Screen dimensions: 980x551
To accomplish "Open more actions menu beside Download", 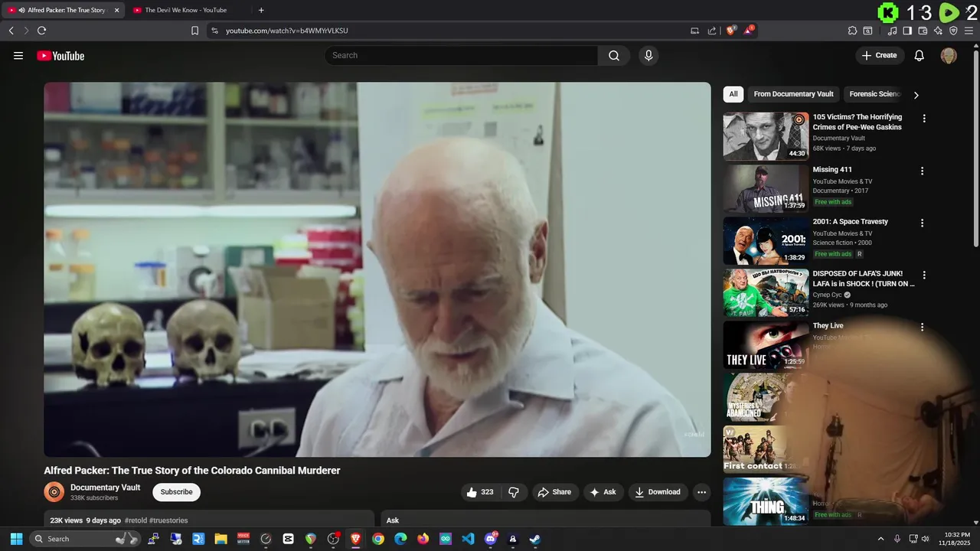I will (x=701, y=492).
